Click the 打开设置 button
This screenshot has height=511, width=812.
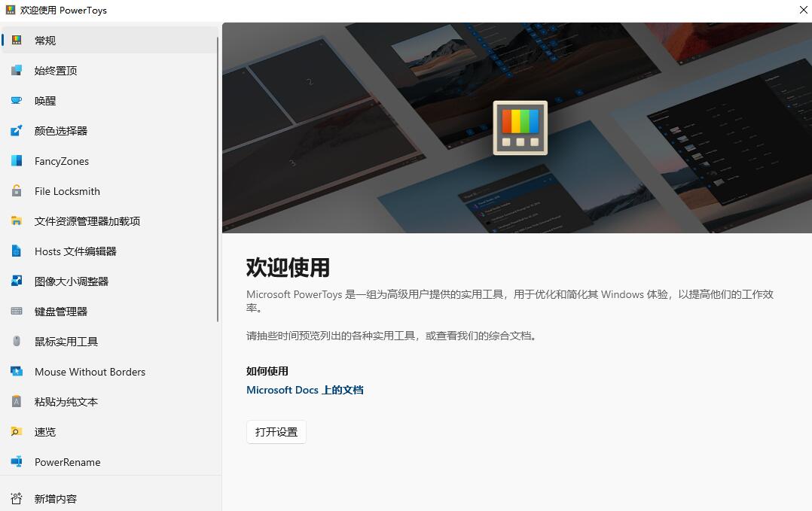pos(276,432)
